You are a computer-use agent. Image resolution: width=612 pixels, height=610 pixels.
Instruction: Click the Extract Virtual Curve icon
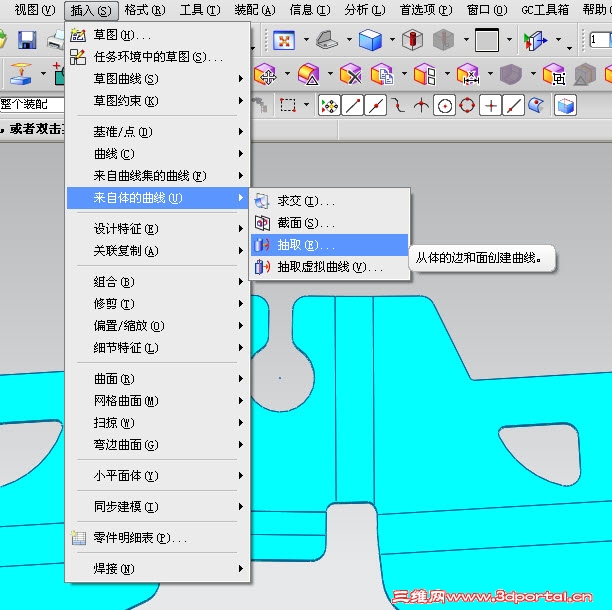(262, 267)
